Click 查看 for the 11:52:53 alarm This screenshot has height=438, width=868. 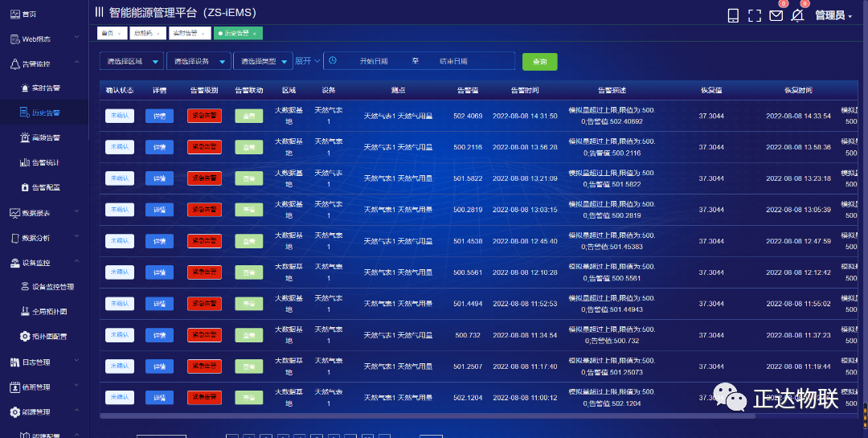[x=249, y=304]
